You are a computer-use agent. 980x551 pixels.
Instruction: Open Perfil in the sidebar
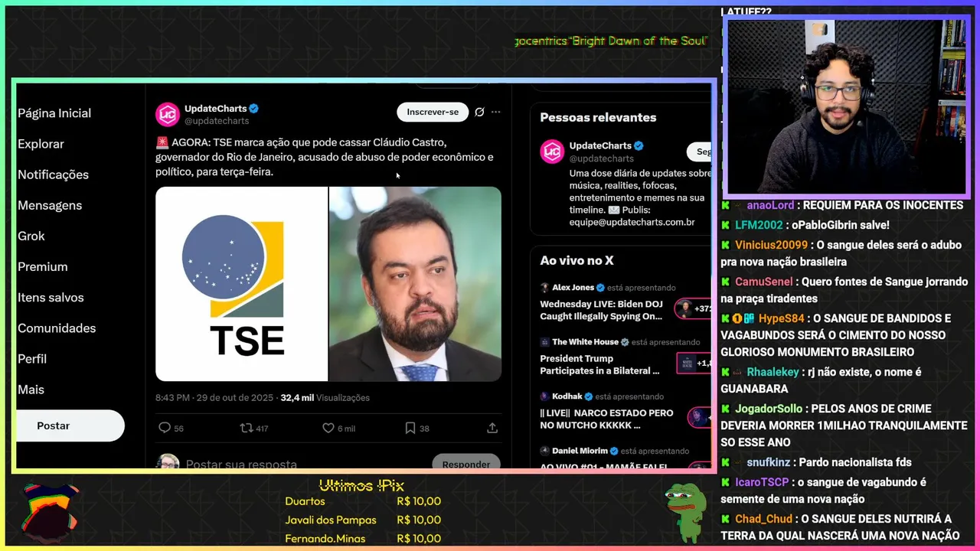(x=32, y=358)
